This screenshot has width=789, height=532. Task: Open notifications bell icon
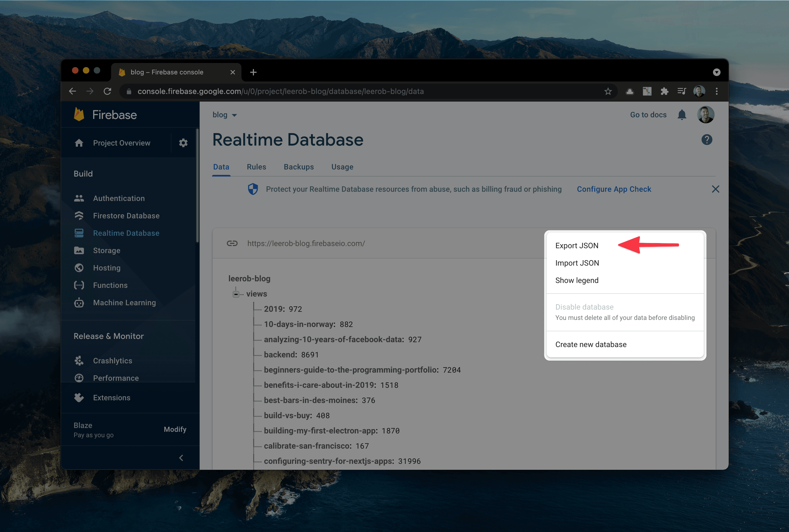coord(682,115)
